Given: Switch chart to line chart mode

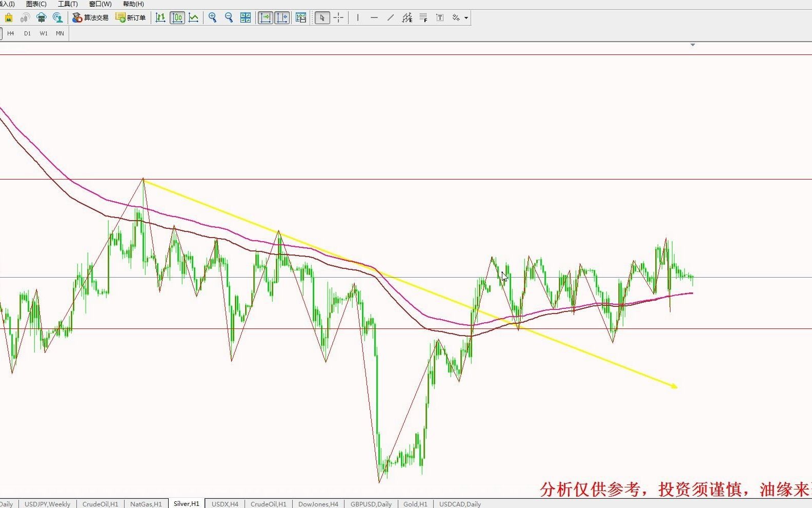Looking at the screenshot, I should point(193,18).
